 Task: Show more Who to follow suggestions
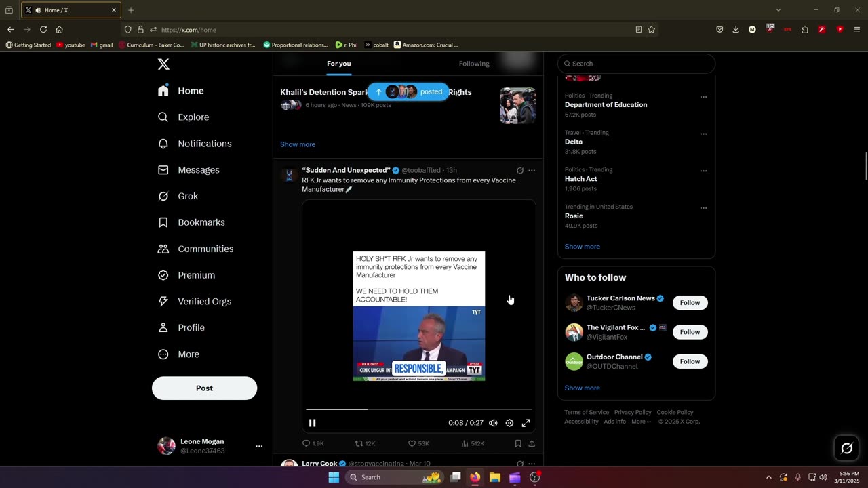click(583, 388)
